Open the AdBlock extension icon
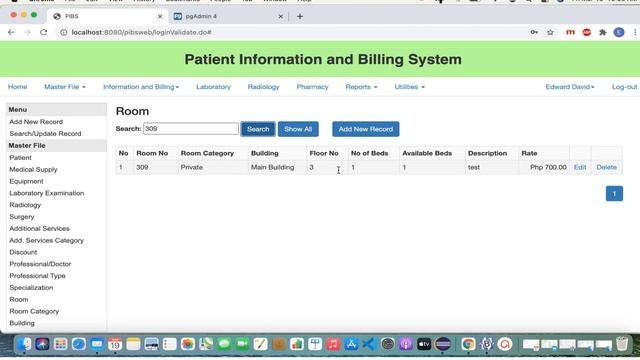Image resolution: width=640 pixels, height=360 pixels. coord(587,32)
